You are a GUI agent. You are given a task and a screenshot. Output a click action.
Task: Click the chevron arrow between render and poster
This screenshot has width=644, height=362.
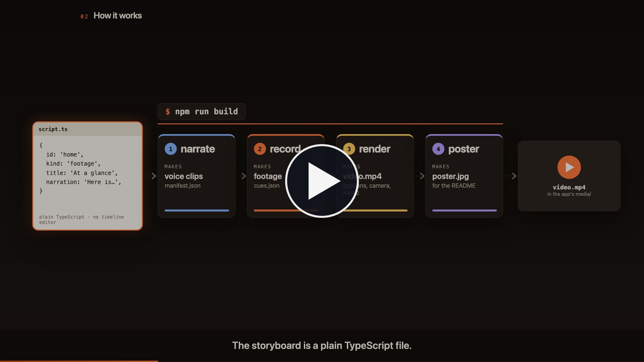click(422, 176)
